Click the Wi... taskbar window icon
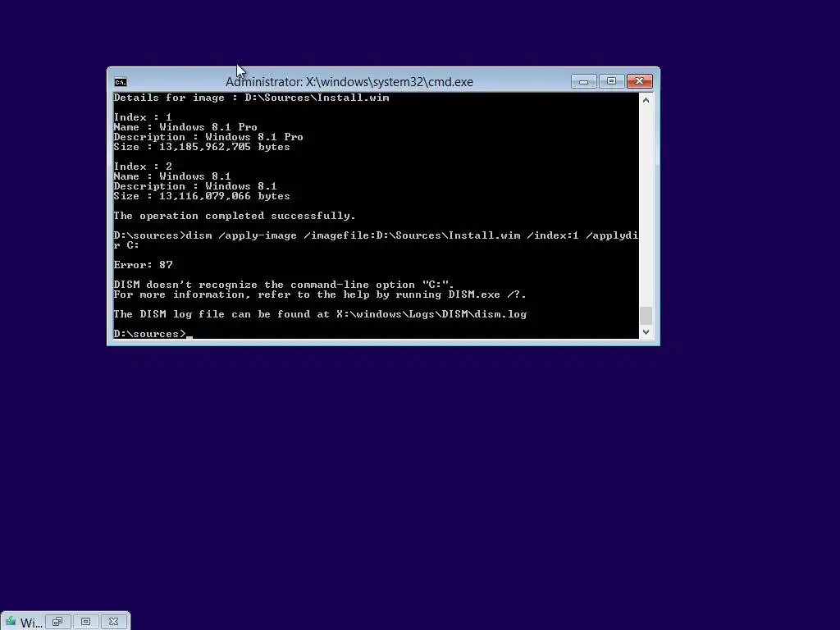Screen dimensions: 840x630 pos(11,622)
